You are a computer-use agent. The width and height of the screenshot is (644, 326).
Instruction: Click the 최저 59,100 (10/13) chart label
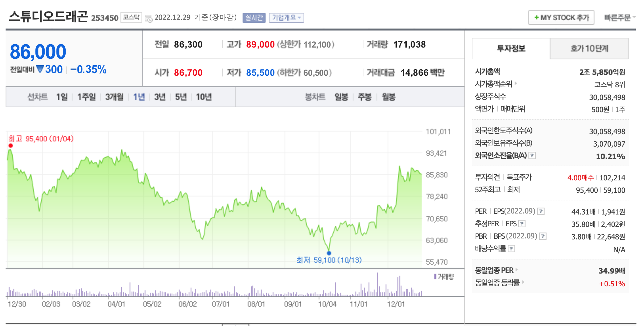click(x=329, y=260)
